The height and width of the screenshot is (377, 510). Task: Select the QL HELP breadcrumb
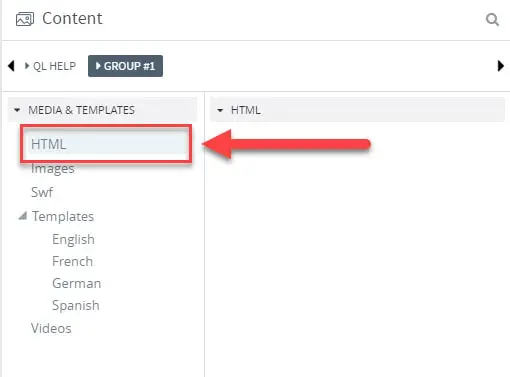tap(54, 66)
